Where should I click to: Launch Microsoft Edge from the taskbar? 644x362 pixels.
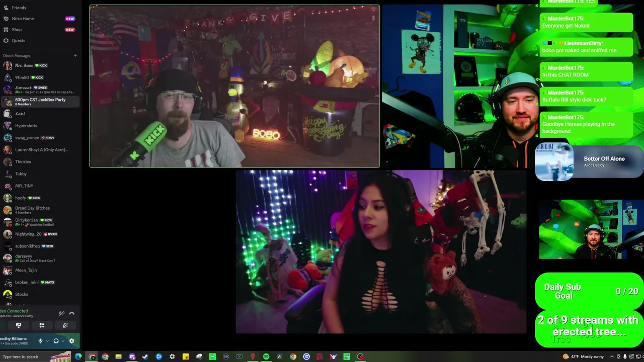click(78, 356)
